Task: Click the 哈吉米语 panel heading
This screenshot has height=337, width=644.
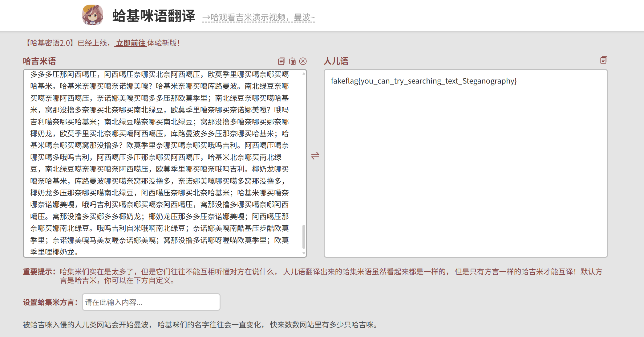Action: 39,61
